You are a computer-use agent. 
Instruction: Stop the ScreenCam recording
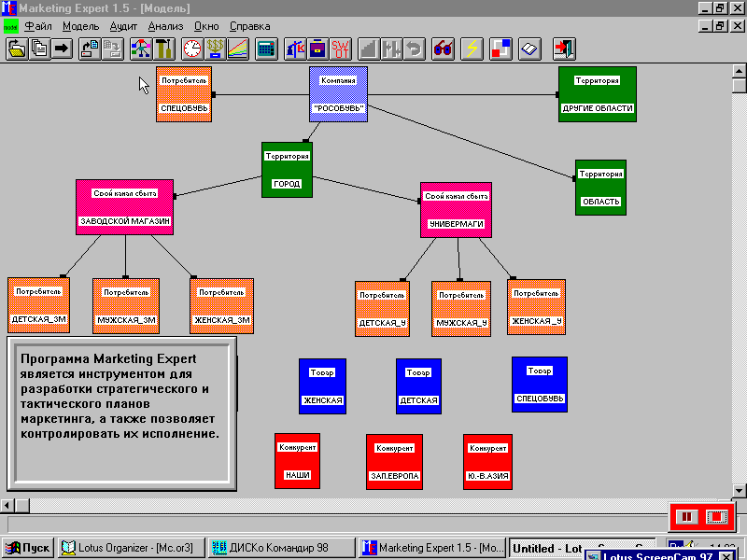[717, 517]
